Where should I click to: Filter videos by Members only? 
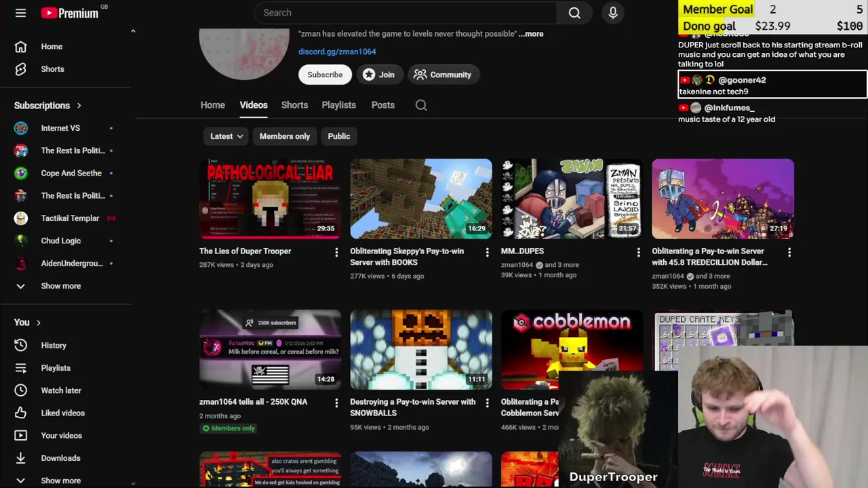[x=285, y=136]
